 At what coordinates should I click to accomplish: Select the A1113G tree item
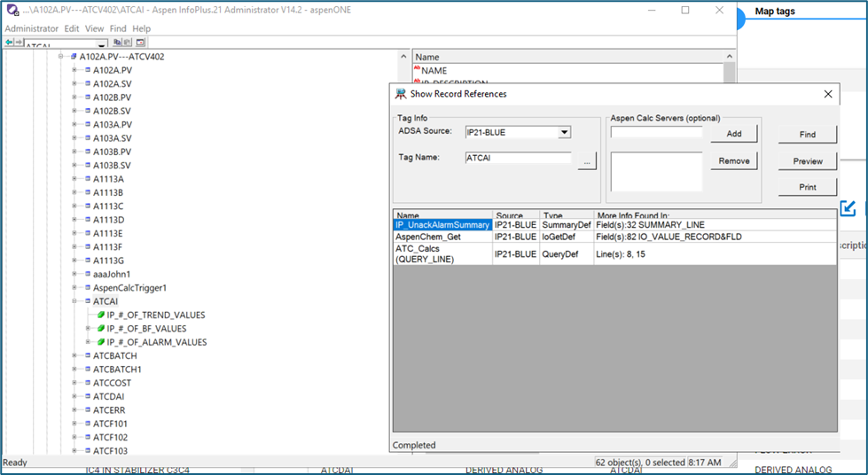coord(108,261)
